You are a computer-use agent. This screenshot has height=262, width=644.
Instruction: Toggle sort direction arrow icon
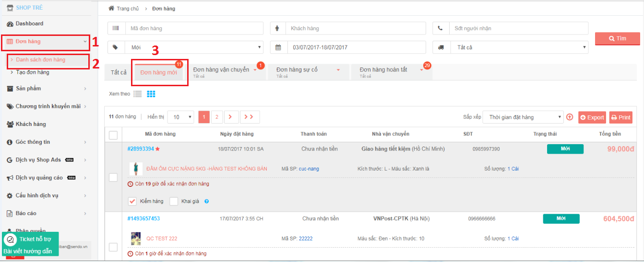[570, 117]
